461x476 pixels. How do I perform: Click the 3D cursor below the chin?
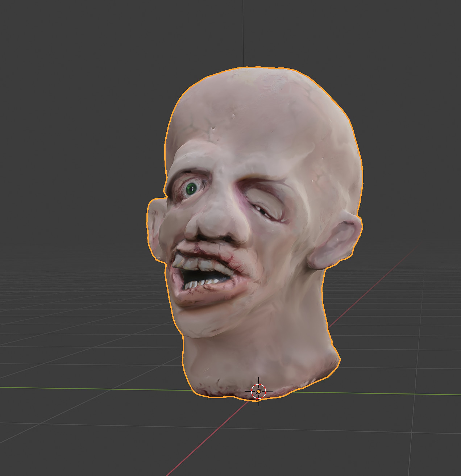[259, 391]
